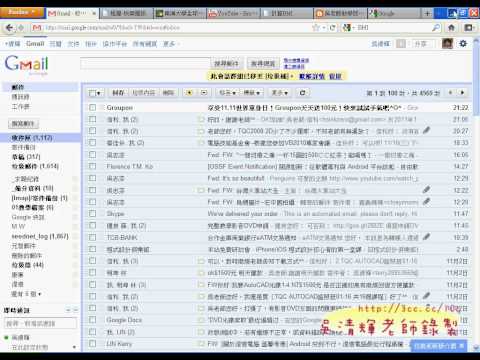The height and width of the screenshot is (360, 480).
Task: Click the Gmail logo
Action: click(x=27, y=64)
